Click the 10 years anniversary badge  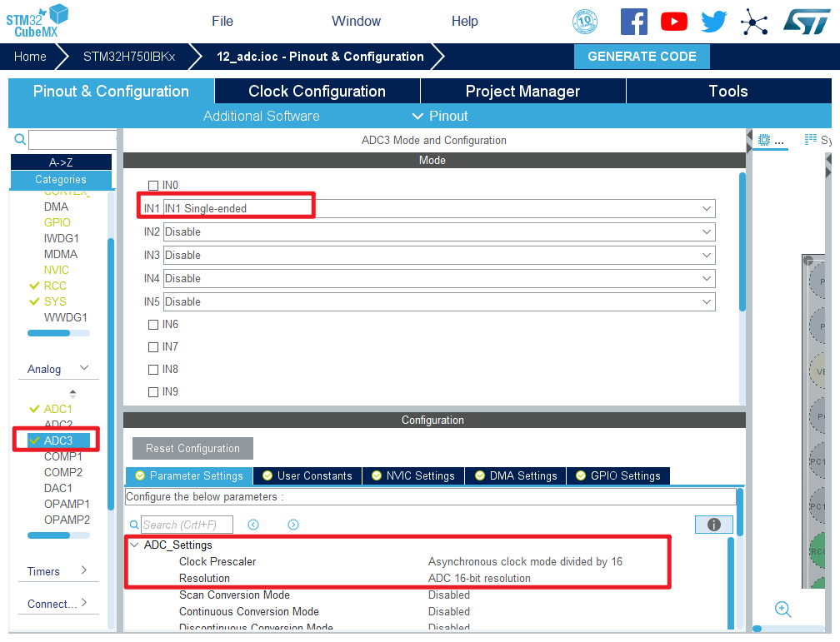pyautogui.click(x=585, y=22)
